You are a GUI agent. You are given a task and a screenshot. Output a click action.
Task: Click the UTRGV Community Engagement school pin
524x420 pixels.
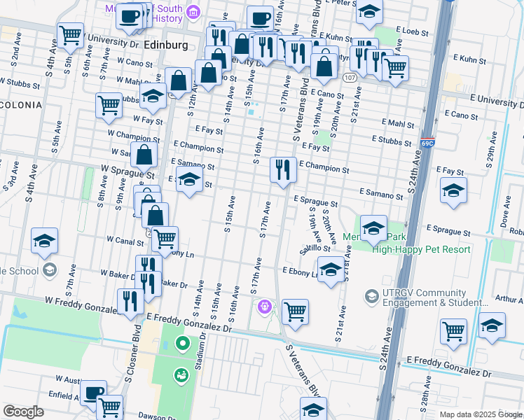tap(371, 297)
